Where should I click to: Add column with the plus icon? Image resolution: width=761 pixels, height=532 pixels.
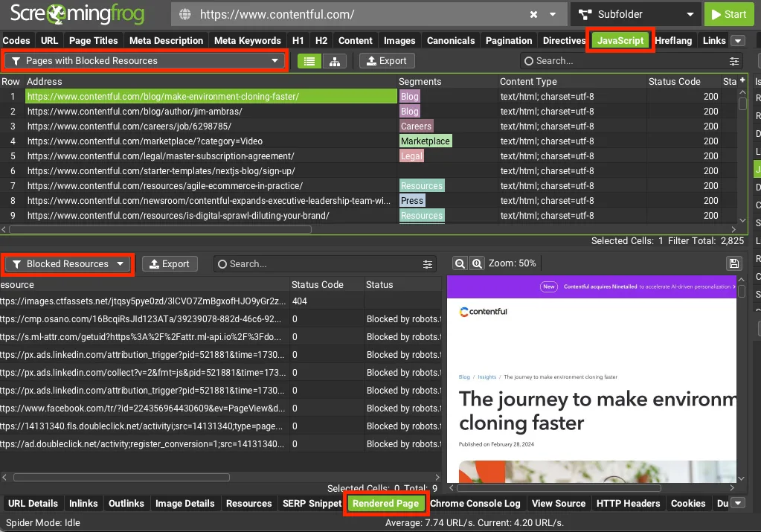tap(742, 80)
